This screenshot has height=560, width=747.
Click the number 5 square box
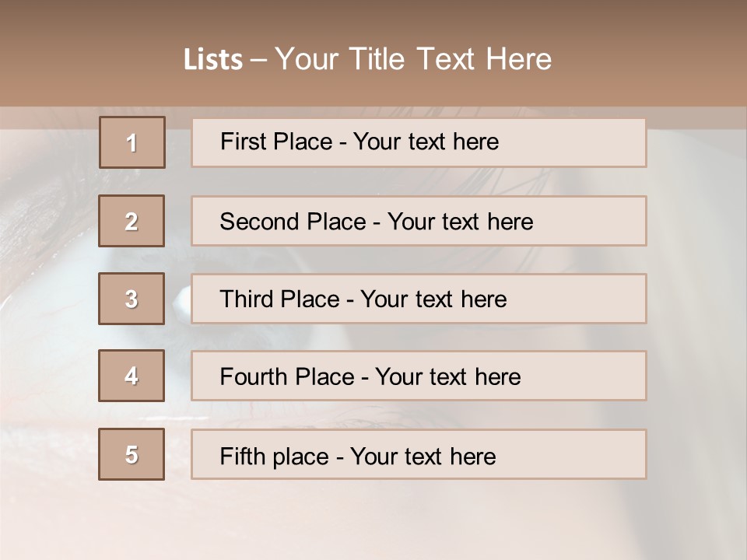pyautogui.click(x=132, y=454)
